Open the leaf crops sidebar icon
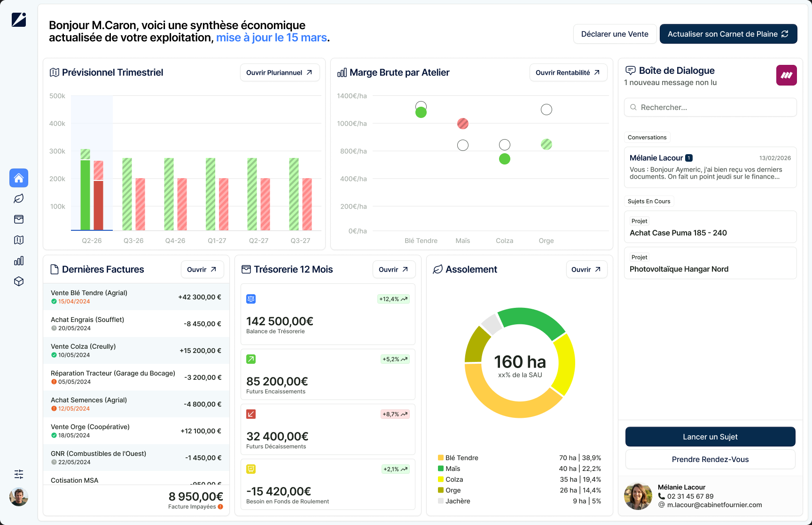 click(19, 199)
